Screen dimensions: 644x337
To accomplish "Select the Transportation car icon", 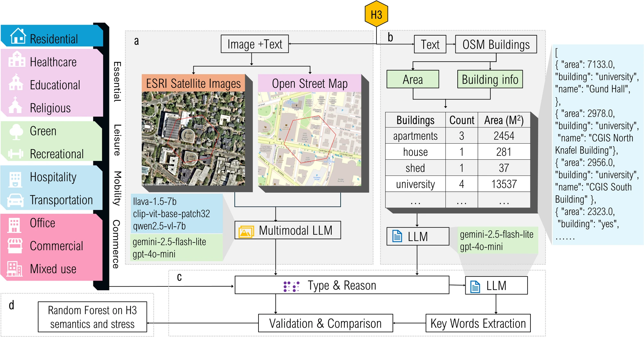I will pyautogui.click(x=15, y=200).
